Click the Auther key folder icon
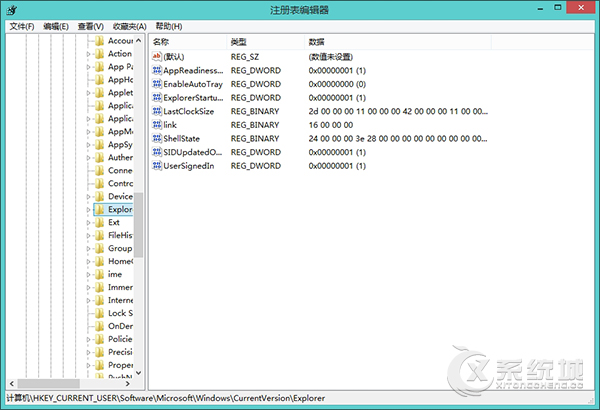The width and height of the screenshot is (600, 410). coord(99,157)
